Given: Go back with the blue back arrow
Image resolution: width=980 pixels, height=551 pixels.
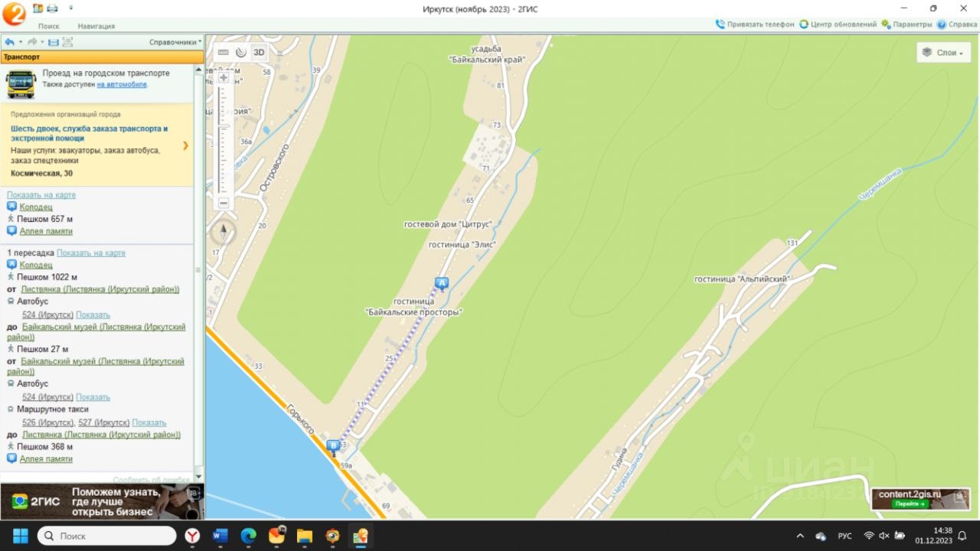Looking at the screenshot, I should (9, 42).
